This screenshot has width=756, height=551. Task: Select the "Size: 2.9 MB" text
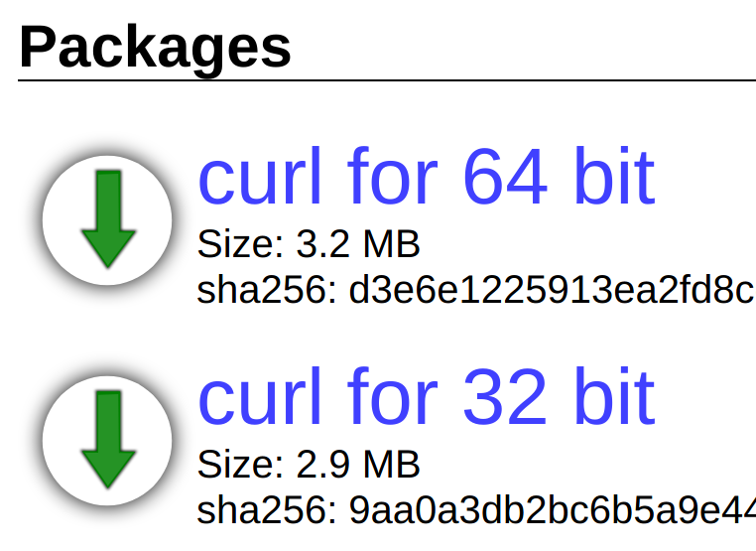(309, 464)
